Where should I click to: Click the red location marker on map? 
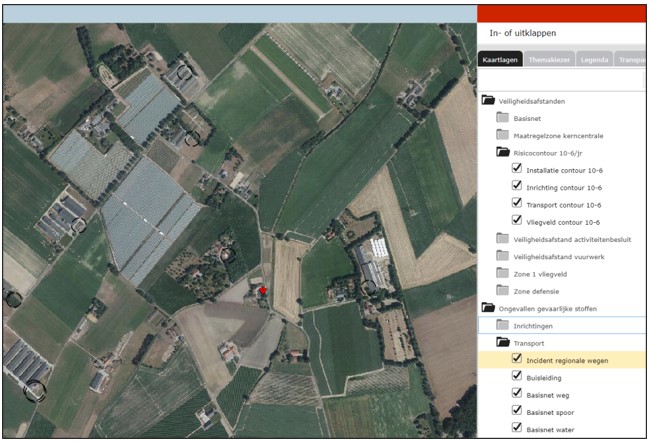pos(262,290)
